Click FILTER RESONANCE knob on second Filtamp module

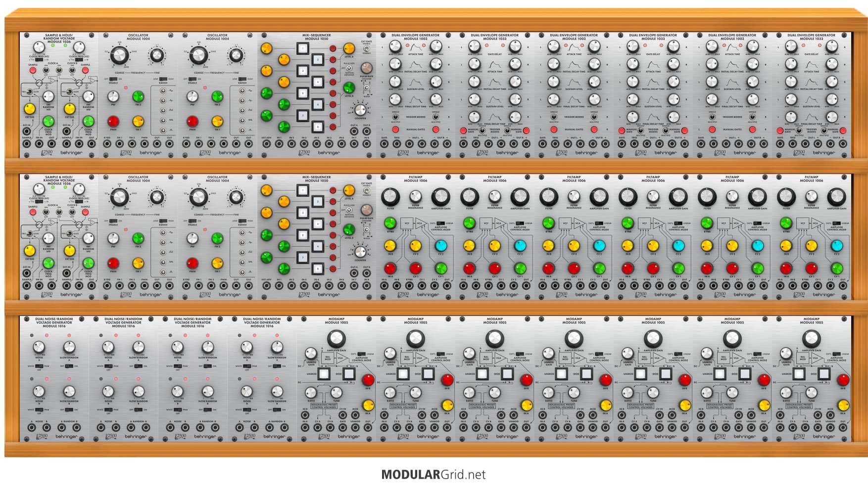click(495, 196)
